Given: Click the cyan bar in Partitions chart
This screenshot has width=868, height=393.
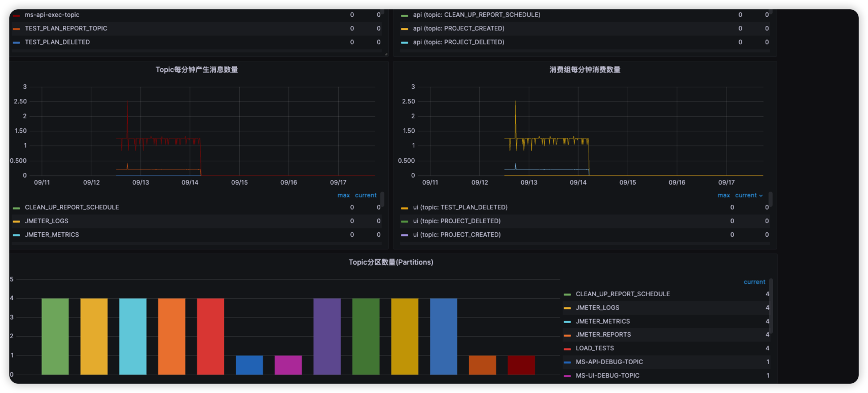Looking at the screenshot, I should pyautogui.click(x=133, y=337).
